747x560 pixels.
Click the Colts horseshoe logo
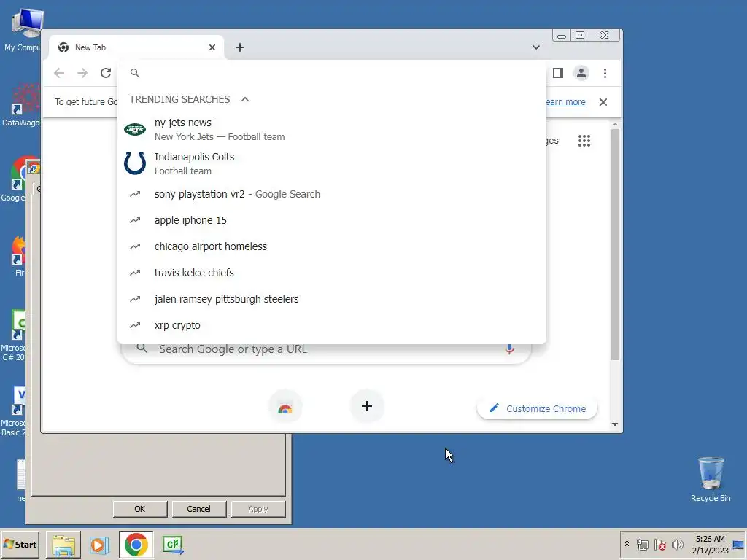click(135, 163)
